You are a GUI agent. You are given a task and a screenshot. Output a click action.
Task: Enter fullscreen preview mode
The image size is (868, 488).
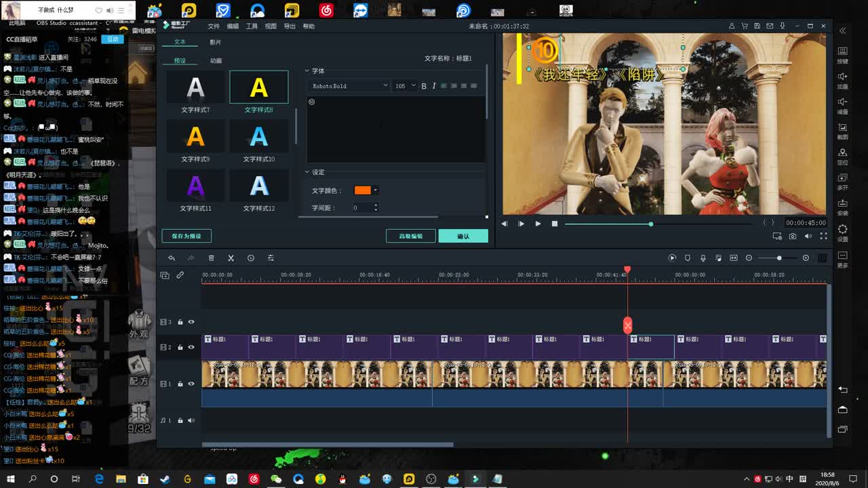pyautogui.click(x=824, y=237)
